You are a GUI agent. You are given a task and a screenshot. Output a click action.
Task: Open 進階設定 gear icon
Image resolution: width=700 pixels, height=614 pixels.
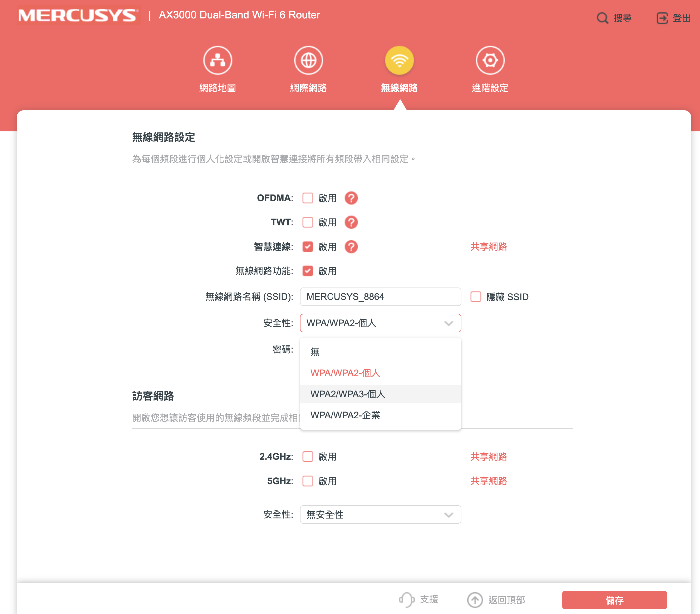click(x=490, y=60)
